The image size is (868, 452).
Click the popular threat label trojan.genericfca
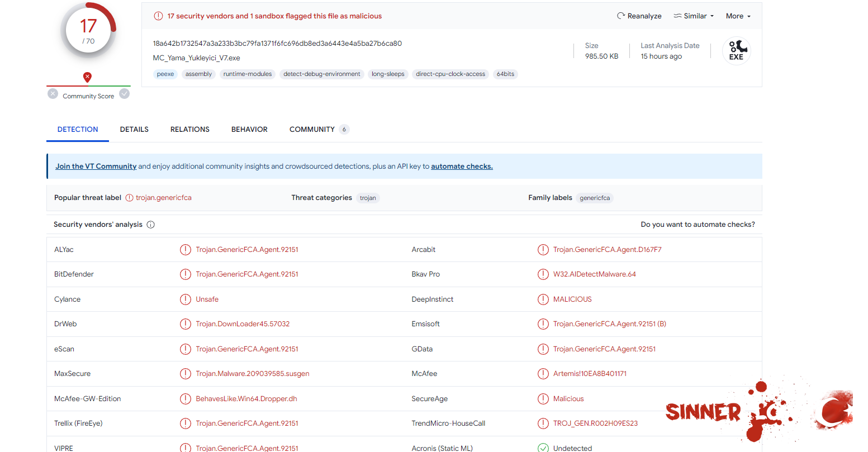(164, 198)
